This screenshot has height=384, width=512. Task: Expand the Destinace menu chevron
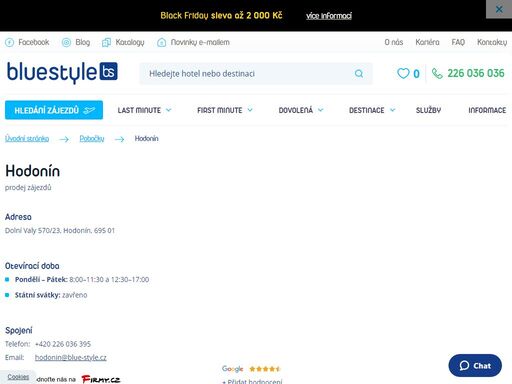point(392,110)
